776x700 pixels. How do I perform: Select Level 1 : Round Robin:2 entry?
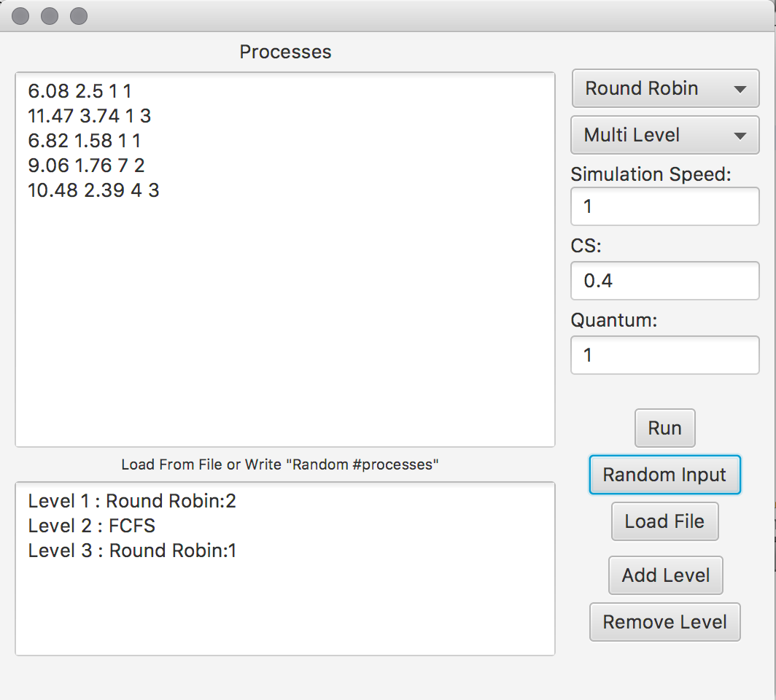[132, 501]
